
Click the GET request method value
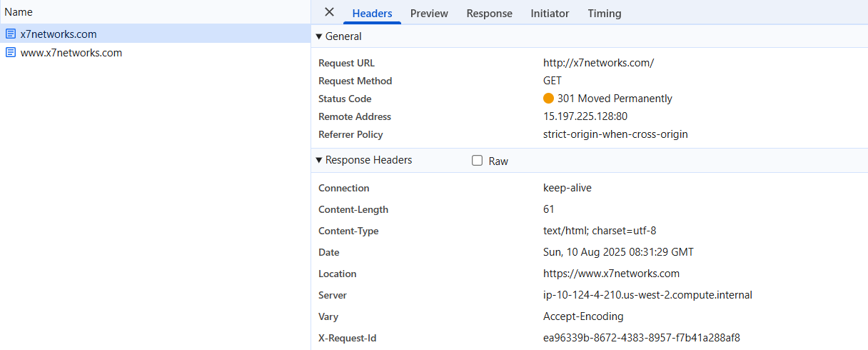click(x=552, y=81)
